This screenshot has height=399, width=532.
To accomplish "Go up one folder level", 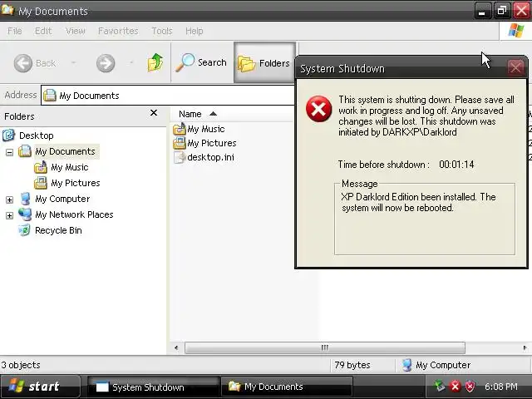I will (155, 63).
